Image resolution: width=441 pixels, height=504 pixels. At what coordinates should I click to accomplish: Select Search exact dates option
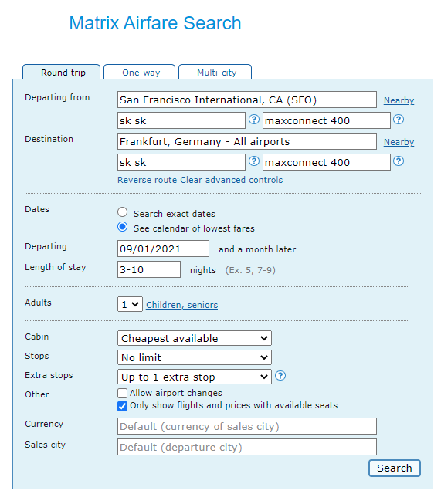[122, 212]
